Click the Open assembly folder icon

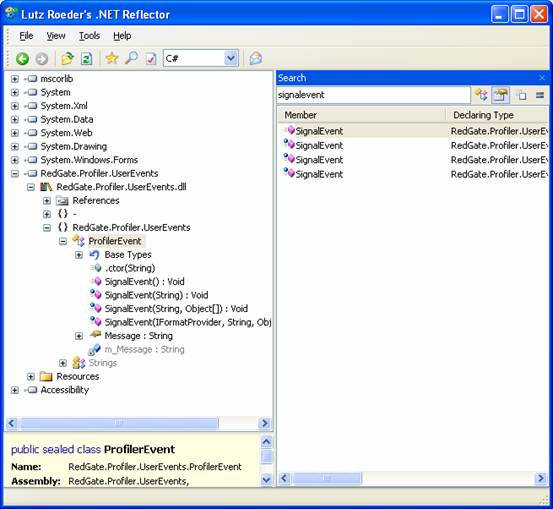[67, 58]
